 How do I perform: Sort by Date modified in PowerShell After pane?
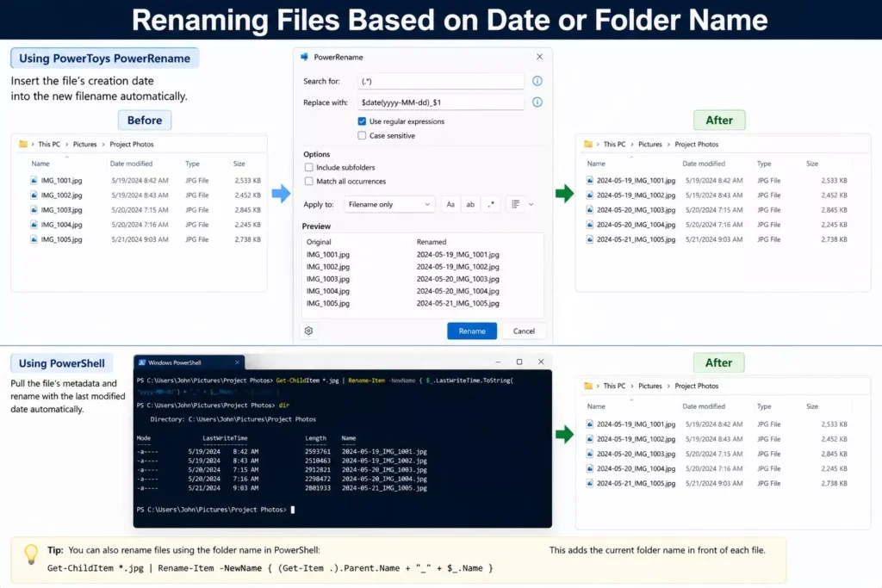coord(704,405)
